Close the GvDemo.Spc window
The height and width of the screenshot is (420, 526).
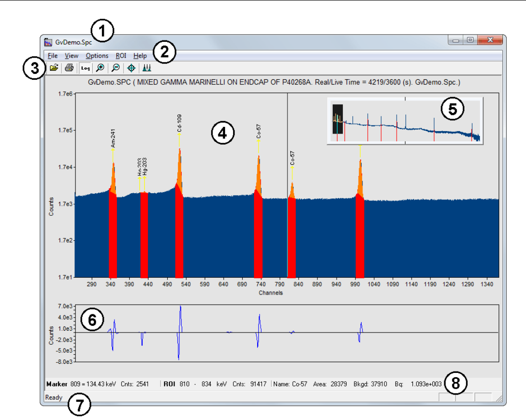point(490,40)
